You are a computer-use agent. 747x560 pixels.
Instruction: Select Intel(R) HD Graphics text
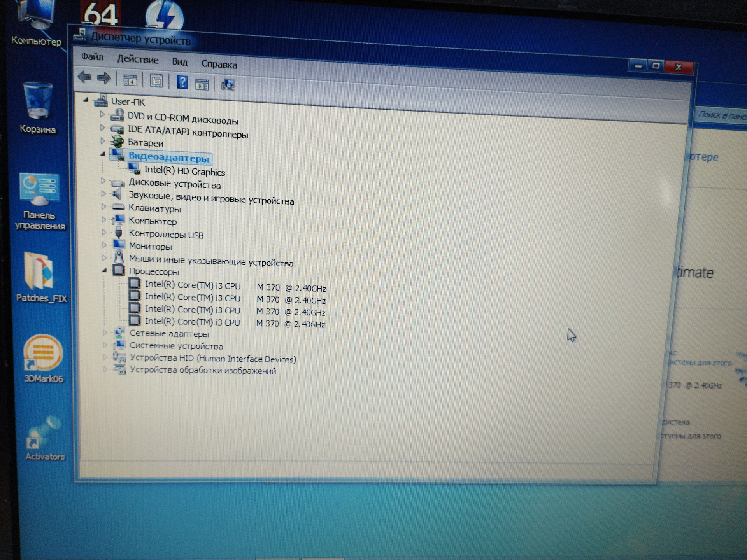point(184,171)
